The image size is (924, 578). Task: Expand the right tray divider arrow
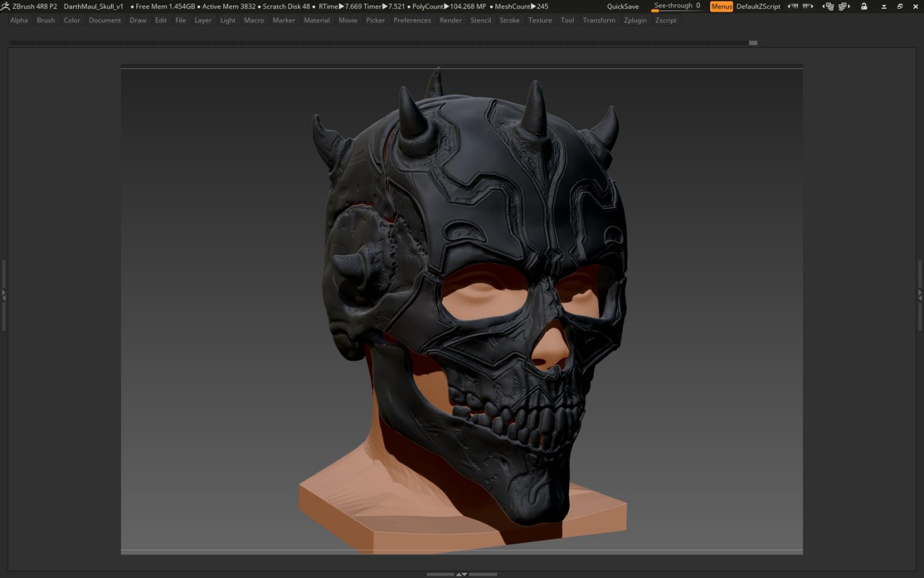pyautogui.click(x=920, y=295)
